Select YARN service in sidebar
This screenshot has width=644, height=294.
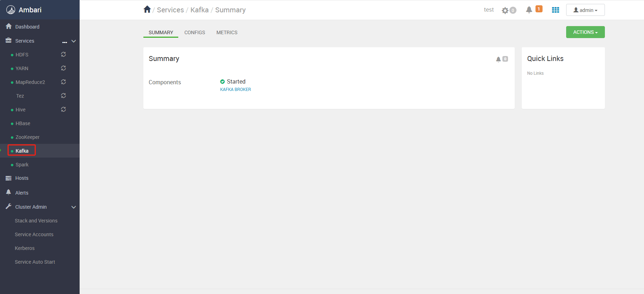[22, 68]
